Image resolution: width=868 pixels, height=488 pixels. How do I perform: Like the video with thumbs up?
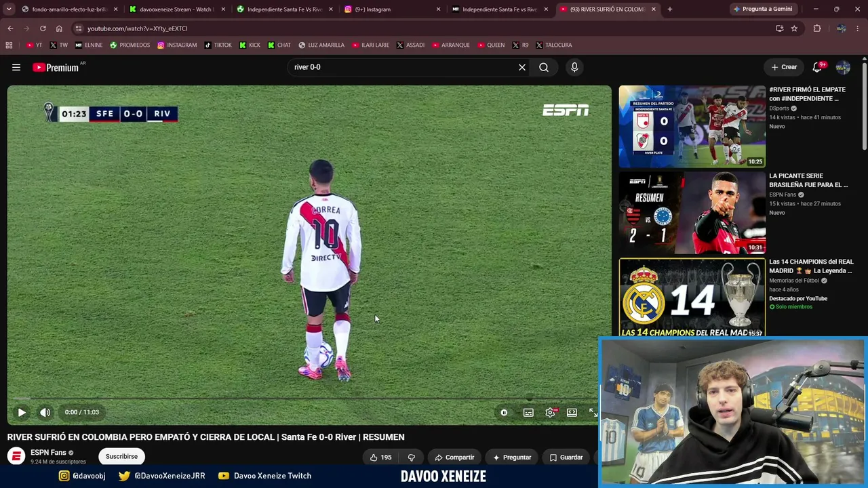click(x=381, y=457)
